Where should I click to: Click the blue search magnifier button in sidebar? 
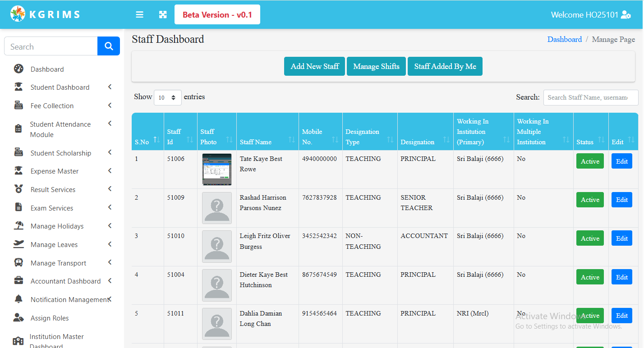(x=108, y=46)
